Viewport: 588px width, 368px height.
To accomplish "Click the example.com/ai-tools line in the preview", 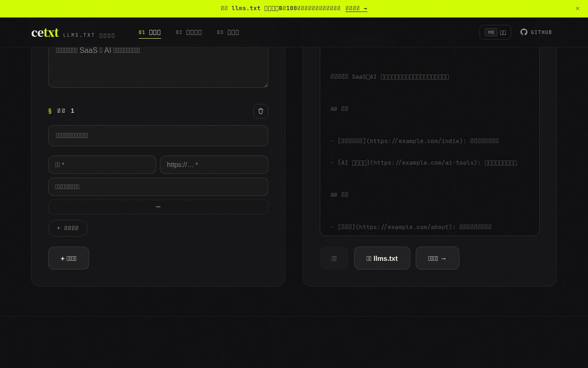I will (424, 162).
